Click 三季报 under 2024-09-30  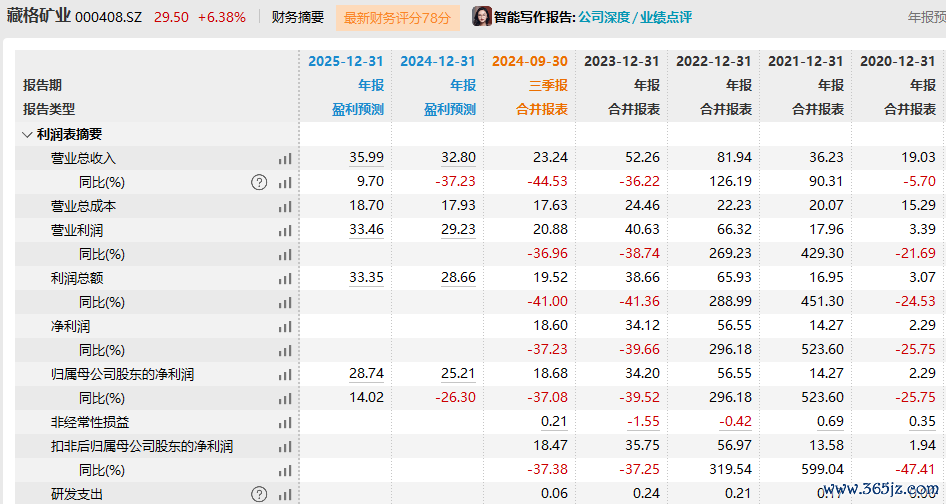pos(548,85)
